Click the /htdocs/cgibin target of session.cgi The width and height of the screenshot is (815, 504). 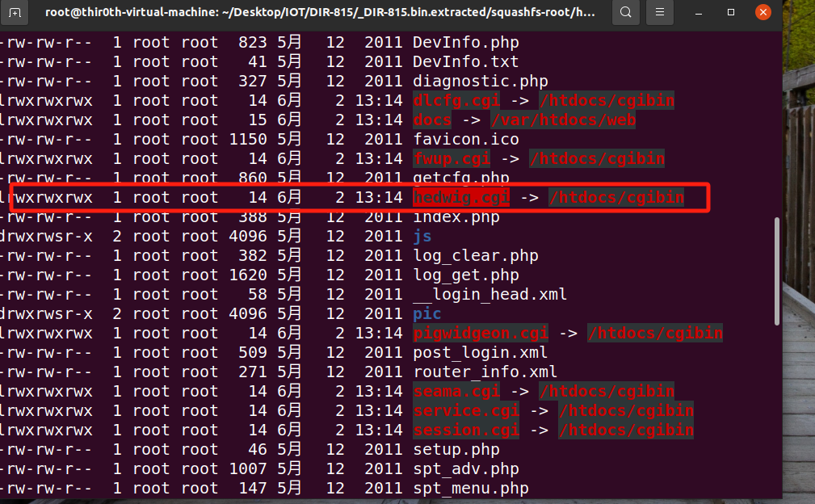[626, 430]
